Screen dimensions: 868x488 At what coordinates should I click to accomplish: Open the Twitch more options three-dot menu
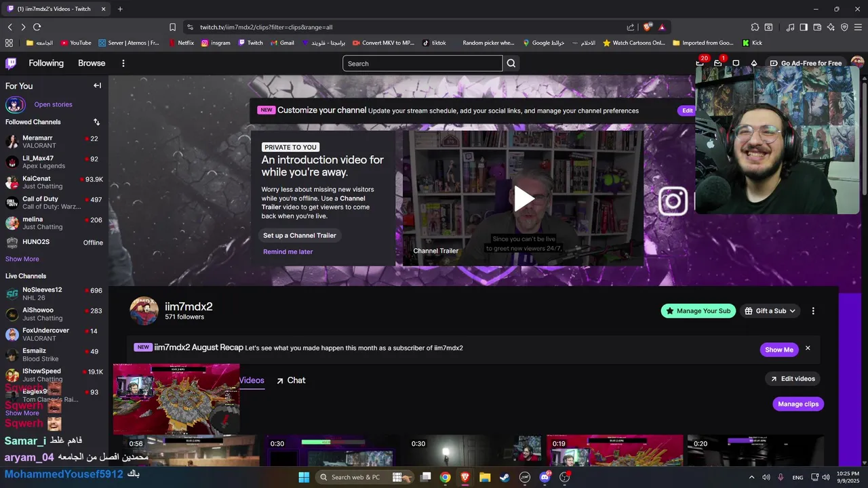tap(123, 63)
